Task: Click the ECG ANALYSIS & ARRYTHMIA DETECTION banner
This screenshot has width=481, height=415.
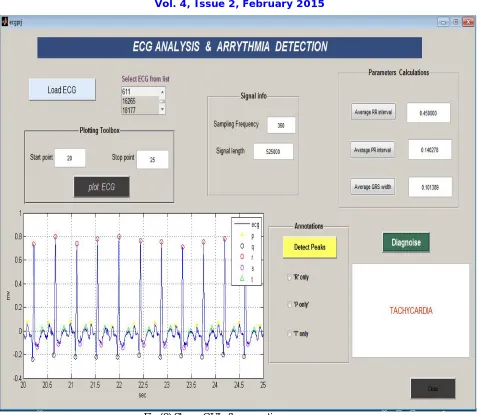Action: [x=230, y=48]
